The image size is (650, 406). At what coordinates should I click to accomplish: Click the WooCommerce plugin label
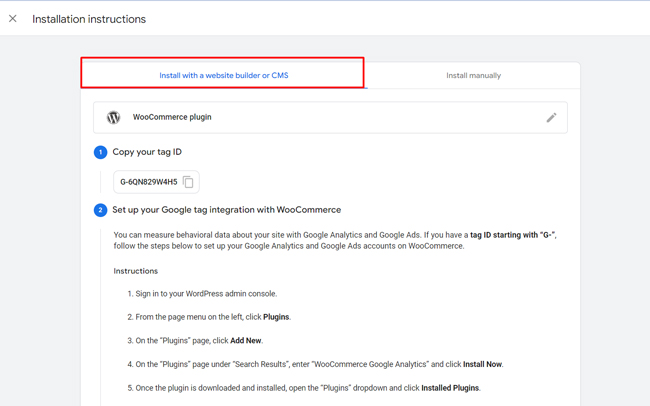tap(172, 117)
